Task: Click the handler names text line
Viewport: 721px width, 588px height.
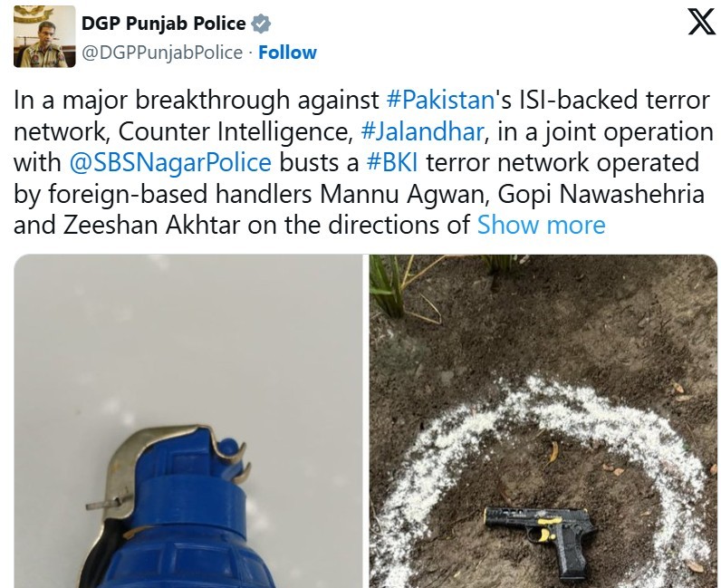Action: [359, 194]
